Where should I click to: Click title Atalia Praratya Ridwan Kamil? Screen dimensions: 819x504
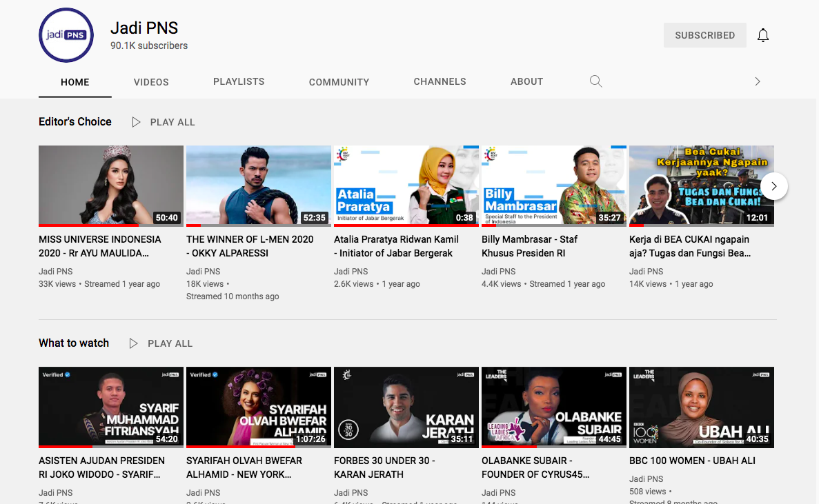click(x=397, y=246)
